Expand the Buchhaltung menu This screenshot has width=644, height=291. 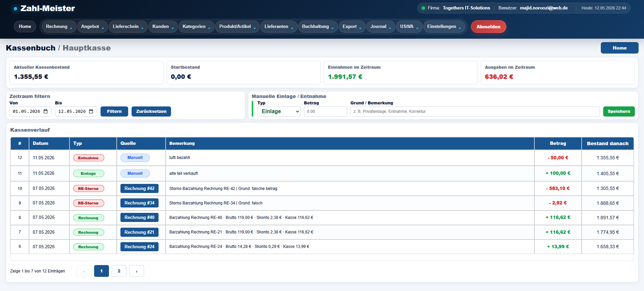tap(318, 27)
